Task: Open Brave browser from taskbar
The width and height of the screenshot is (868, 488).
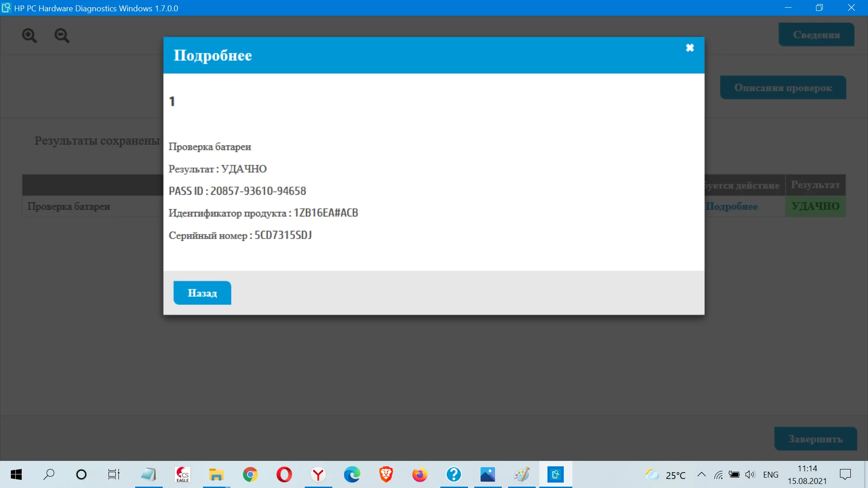Action: point(386,474)
